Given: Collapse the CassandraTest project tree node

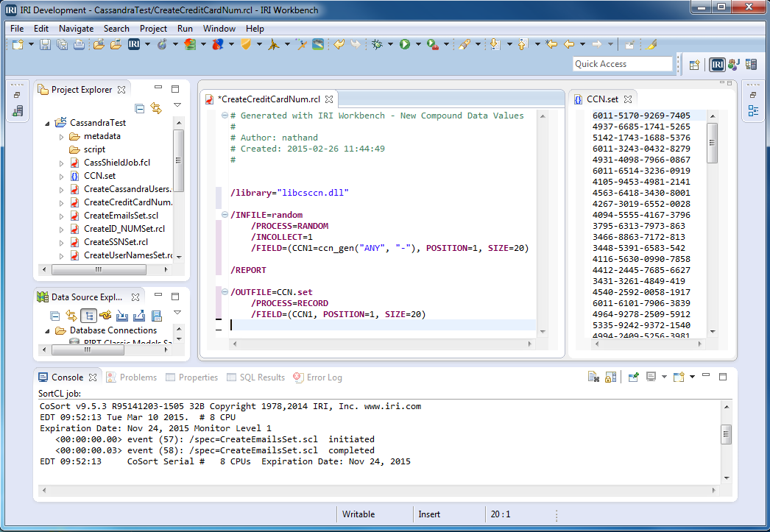Looking at the screenshot, I should click(x=48, y=123).
